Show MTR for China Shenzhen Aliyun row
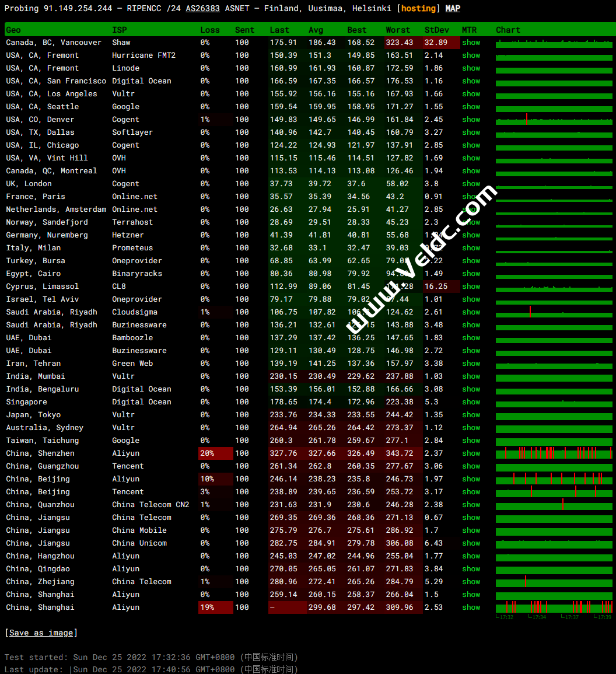Viewport: 616px width, 674px height. 471,453
